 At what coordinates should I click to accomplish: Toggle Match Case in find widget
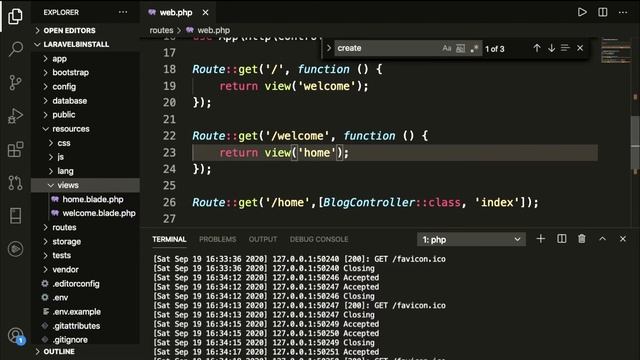(x=447, y=49)
